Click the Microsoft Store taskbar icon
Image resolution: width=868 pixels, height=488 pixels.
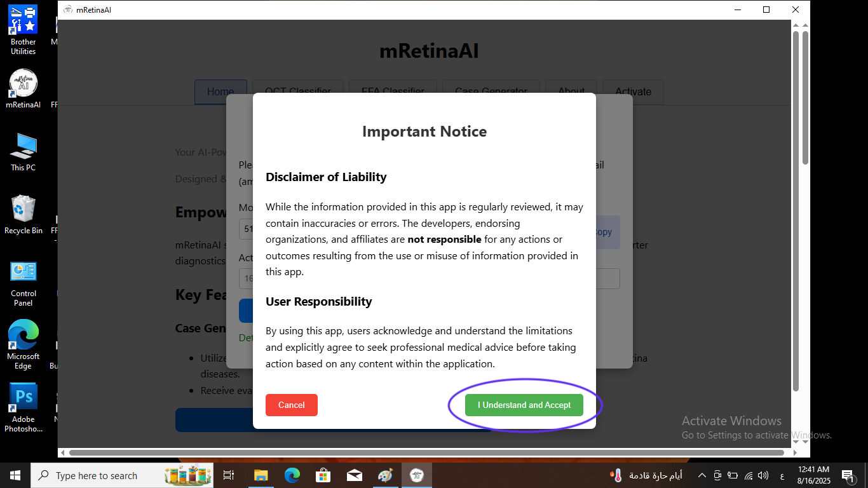point(323,475)
